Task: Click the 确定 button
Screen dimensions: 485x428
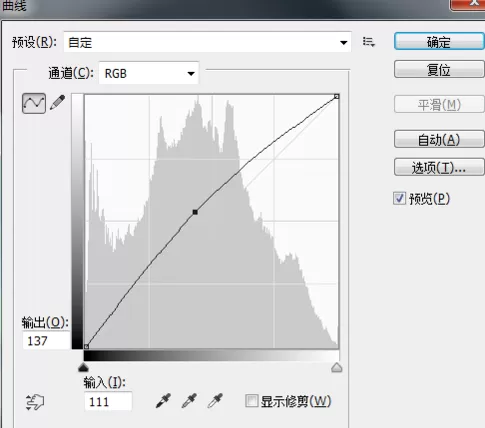Action: point(439,42)
